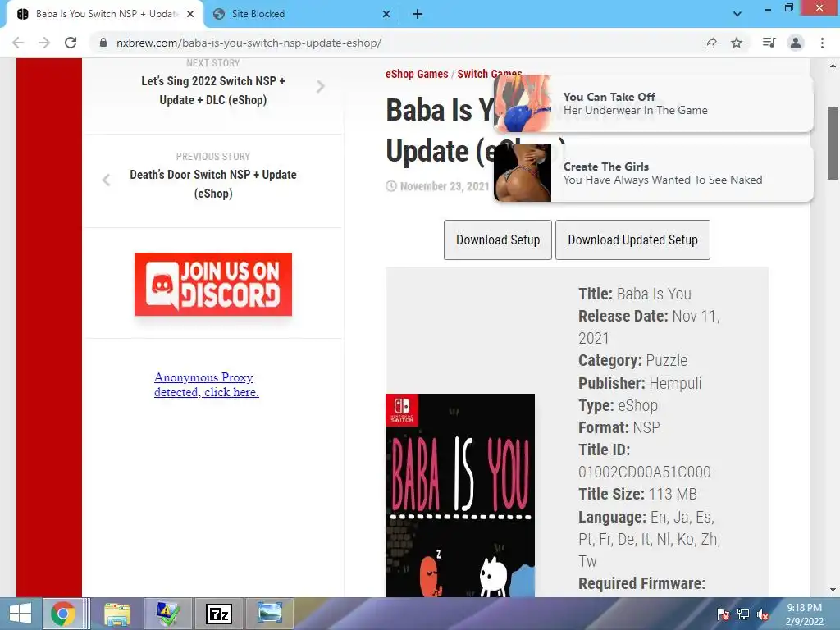This screenshot has height=630, width=840.
Task: Open the 'You Can Take Off' ad popup
Action: click(653, 103)
